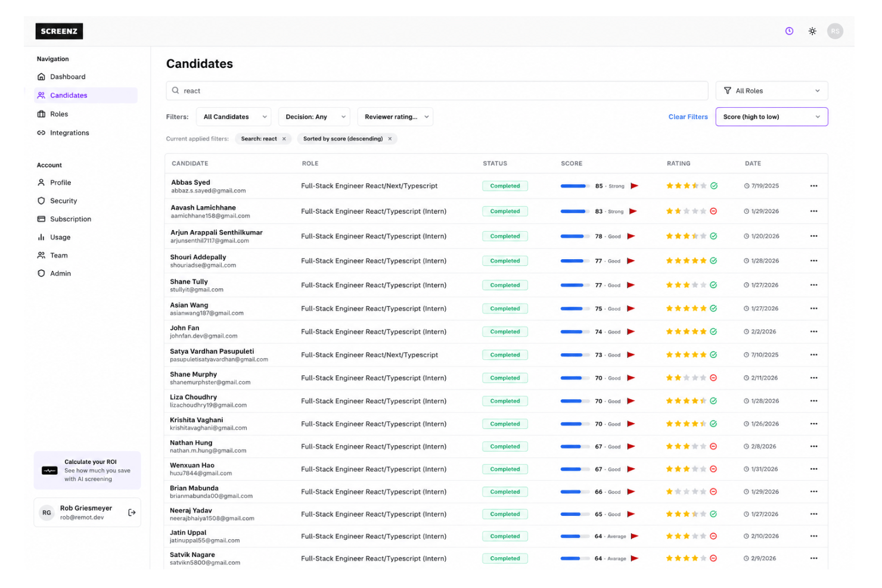This screenshot has width=882, height=588.
Task: Open the more options menu for Abbas Syed
Action: coord(813,186)
